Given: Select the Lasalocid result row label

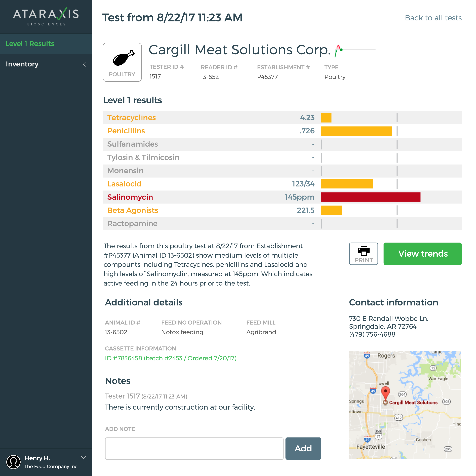Looking at the screenshot, I should tap(124, 184).
